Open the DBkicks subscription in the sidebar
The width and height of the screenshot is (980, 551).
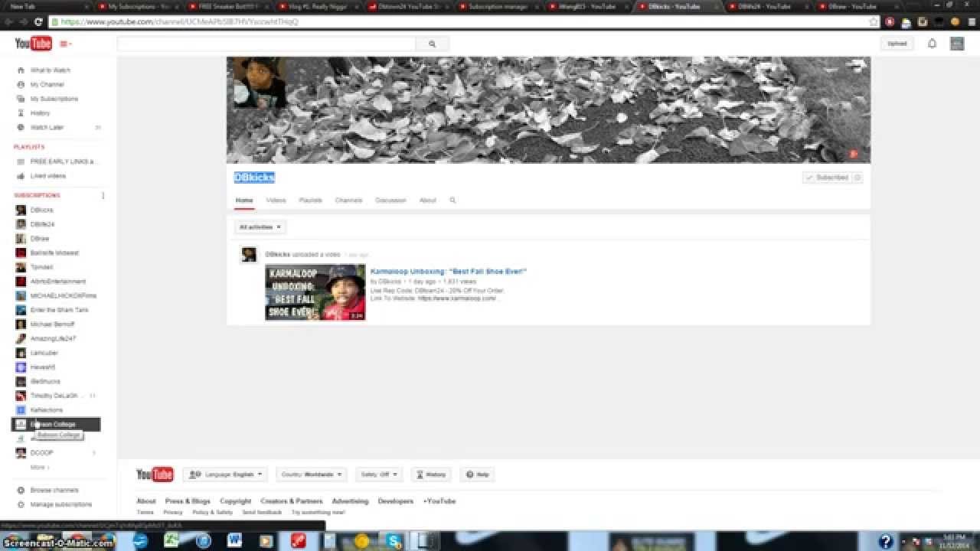[x=41, y=210]
